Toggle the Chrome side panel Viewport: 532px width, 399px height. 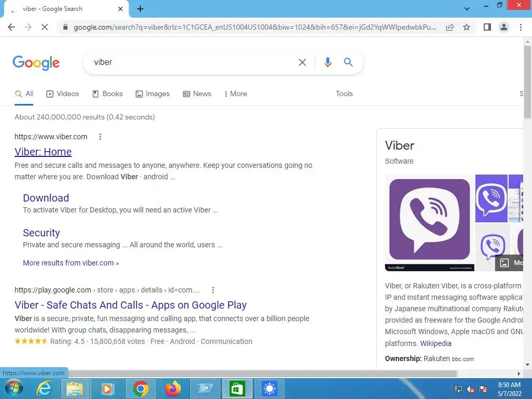coord(487,27)
